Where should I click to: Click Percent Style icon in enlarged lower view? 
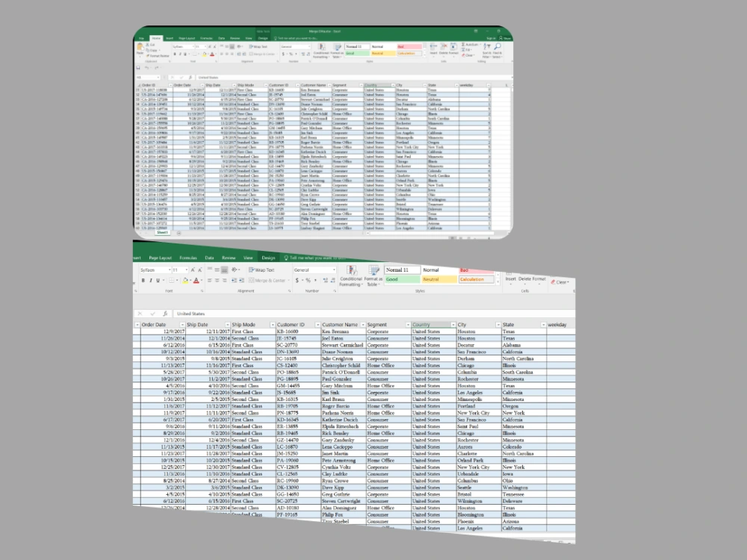[x=308, y=281]
